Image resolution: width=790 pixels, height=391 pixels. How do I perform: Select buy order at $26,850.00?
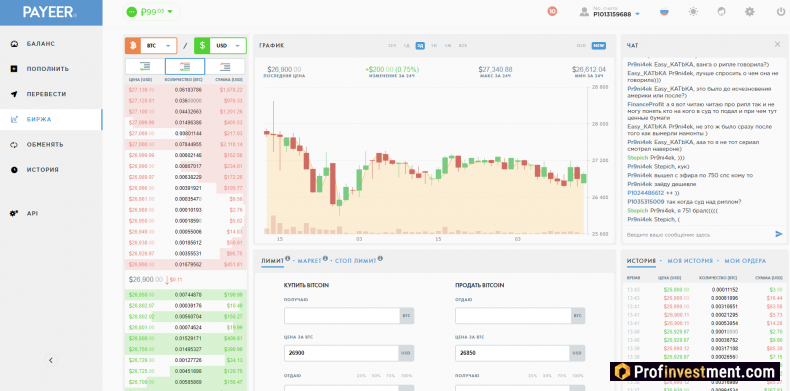coord(186,294)
